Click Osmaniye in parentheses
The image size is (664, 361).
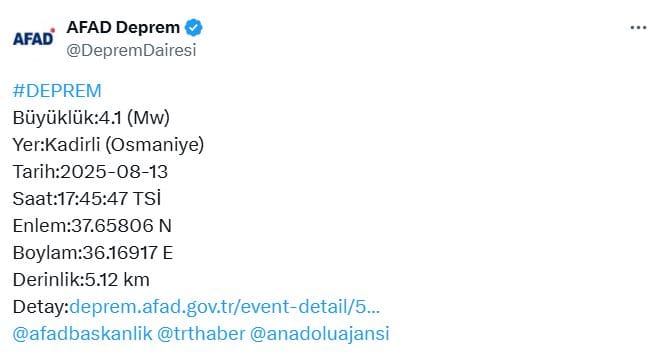pos(155,145)
